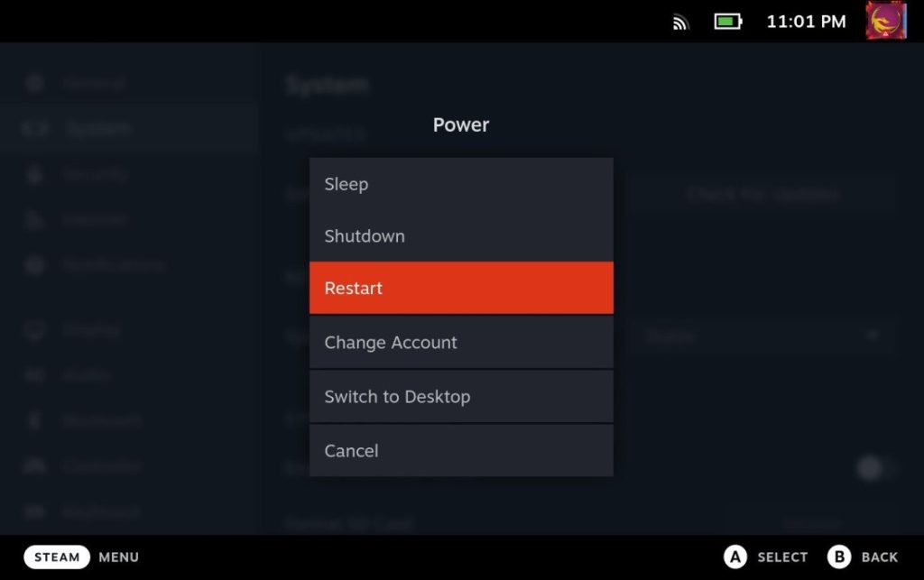Cancel the Power menu
The height and width of the screenshot is (580, 924).
461,450
